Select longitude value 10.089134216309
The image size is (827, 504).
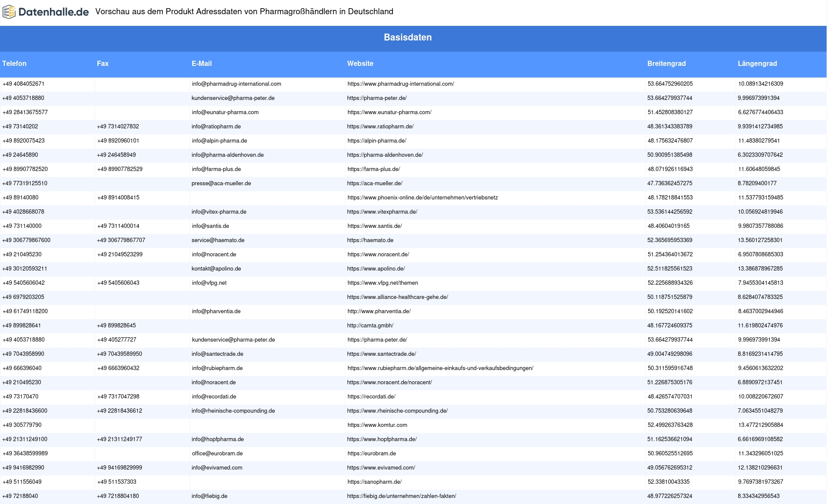coord(761,84)
